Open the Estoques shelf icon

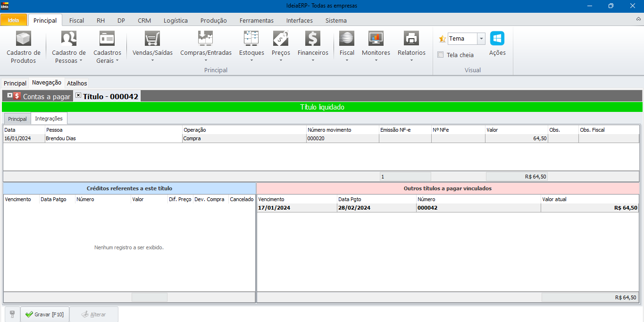pyautogui.click(x=251, y=39)
